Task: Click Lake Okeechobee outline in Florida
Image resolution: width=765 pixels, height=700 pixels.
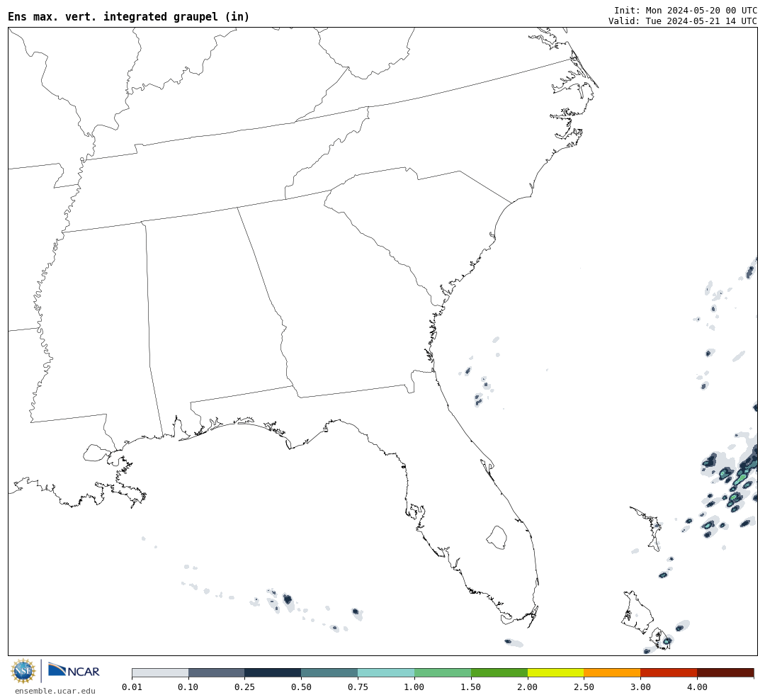Action: [497, 538]
